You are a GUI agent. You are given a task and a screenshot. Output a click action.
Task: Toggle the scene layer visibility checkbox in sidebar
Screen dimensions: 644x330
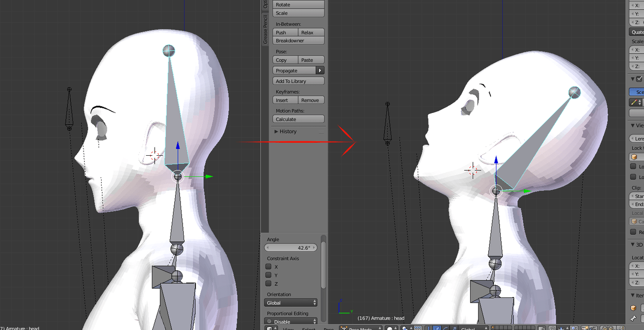click(x=638, y=78)
